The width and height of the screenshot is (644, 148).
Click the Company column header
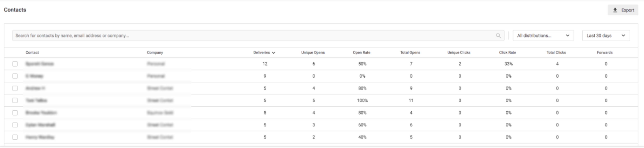click(155, 52)
